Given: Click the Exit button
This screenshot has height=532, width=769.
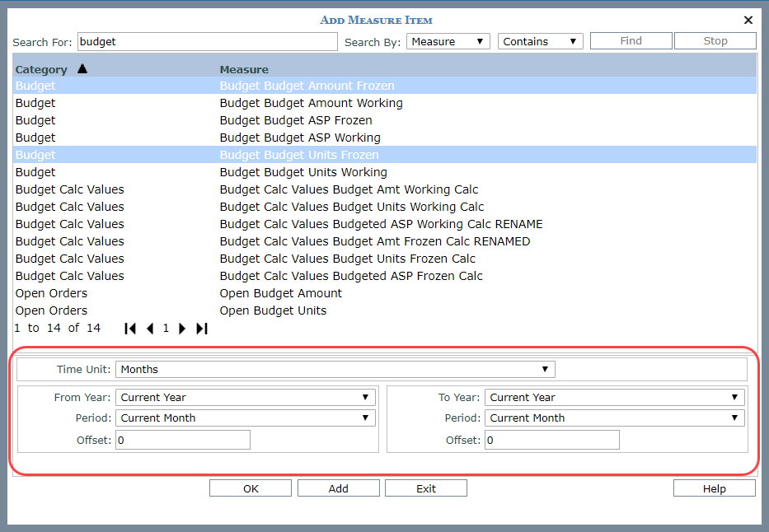Looking at the screenshot, I should 425,488.
